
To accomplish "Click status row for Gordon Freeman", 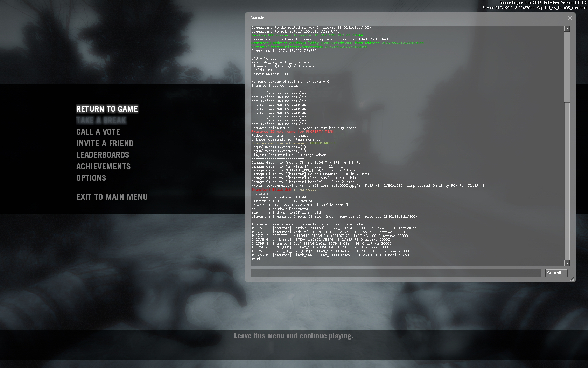I will (x=336, y=228).
